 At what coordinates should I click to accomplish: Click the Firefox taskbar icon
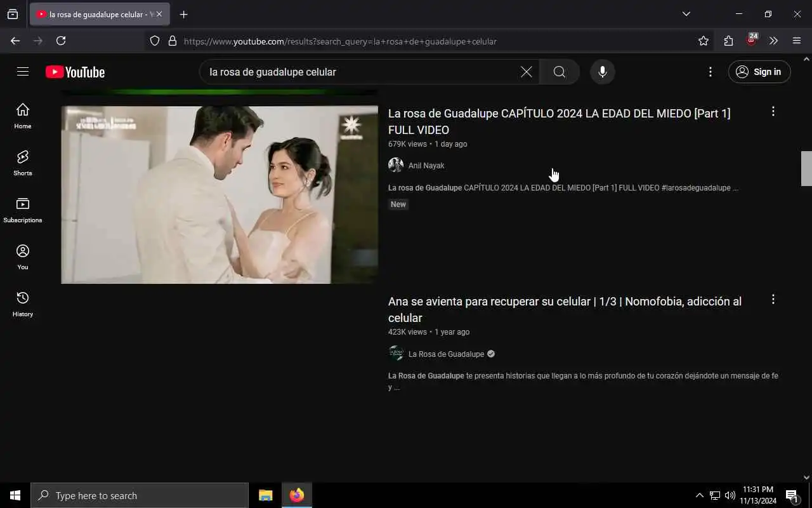pyautogui.click(x=297, y=495)
